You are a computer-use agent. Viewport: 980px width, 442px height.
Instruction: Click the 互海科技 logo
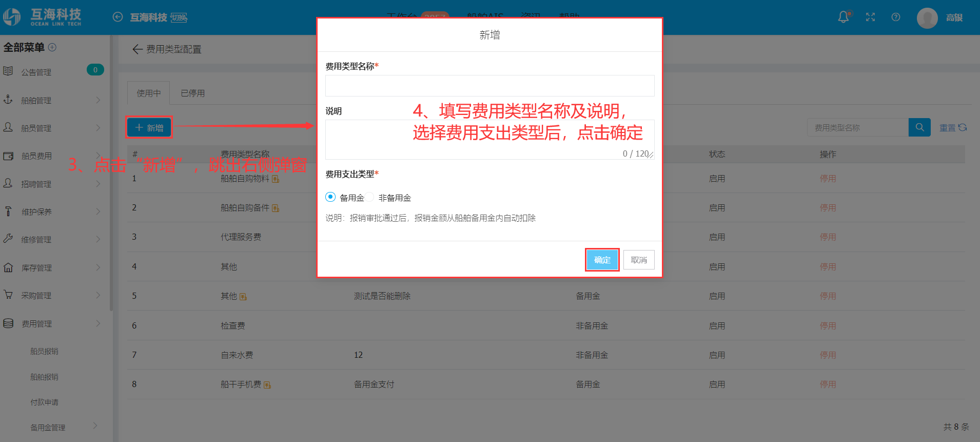(x=43, y=17)
